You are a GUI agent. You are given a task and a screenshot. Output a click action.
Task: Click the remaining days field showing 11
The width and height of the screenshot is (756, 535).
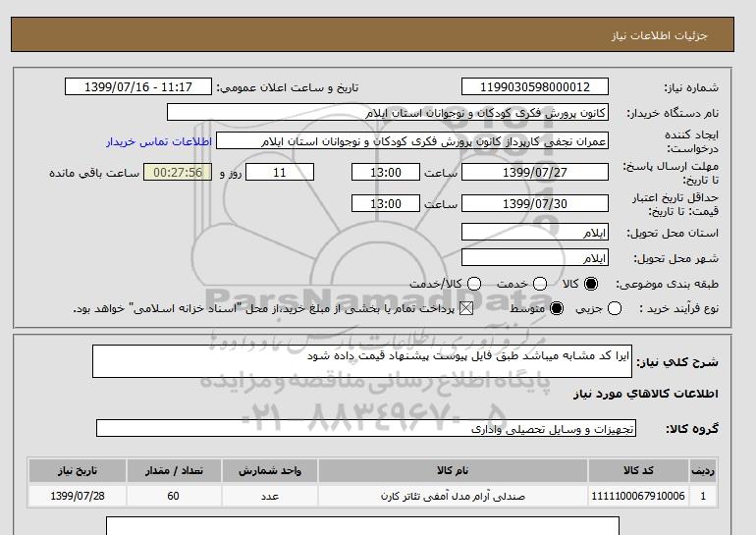[280, 172]
